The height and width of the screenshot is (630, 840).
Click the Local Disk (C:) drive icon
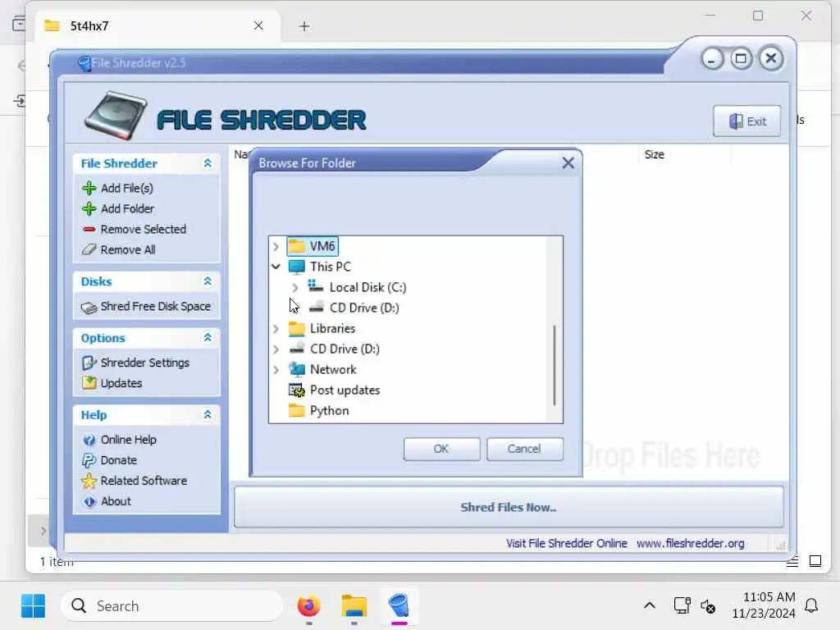point(316,286)
